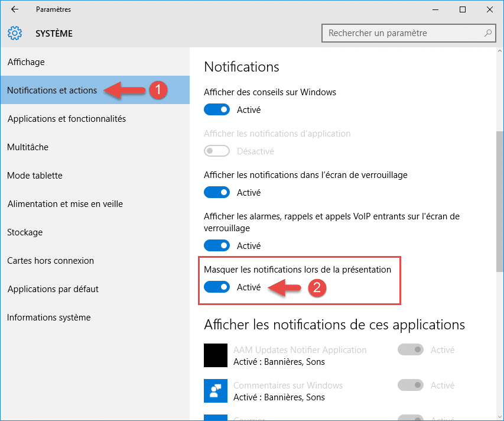Screen dimensions: 504x421
Task: Open Informations système page
Action: click(x=95, y=317)
